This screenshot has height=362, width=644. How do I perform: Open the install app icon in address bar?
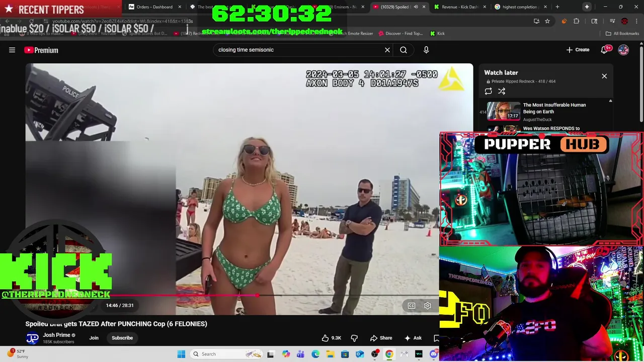point(536,21)
